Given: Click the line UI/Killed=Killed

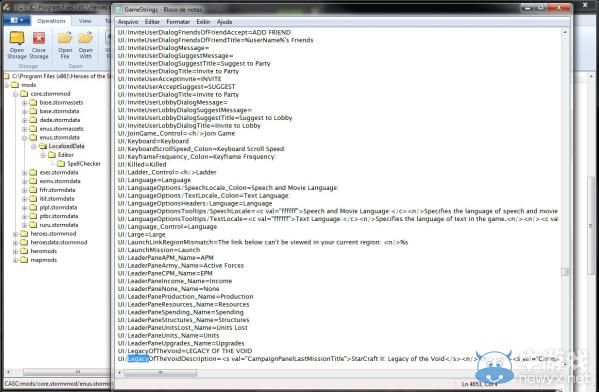Looking at the screenshot, I should [x=142, y=164].
